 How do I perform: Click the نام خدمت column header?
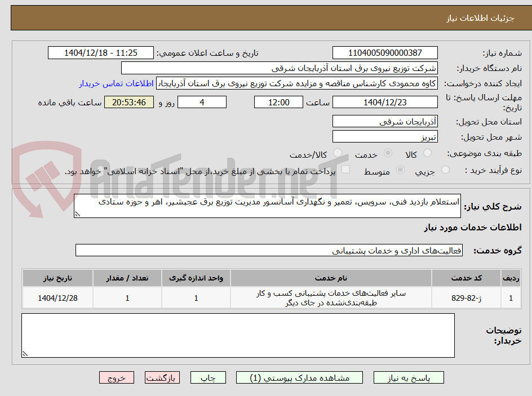pos(331,278)
